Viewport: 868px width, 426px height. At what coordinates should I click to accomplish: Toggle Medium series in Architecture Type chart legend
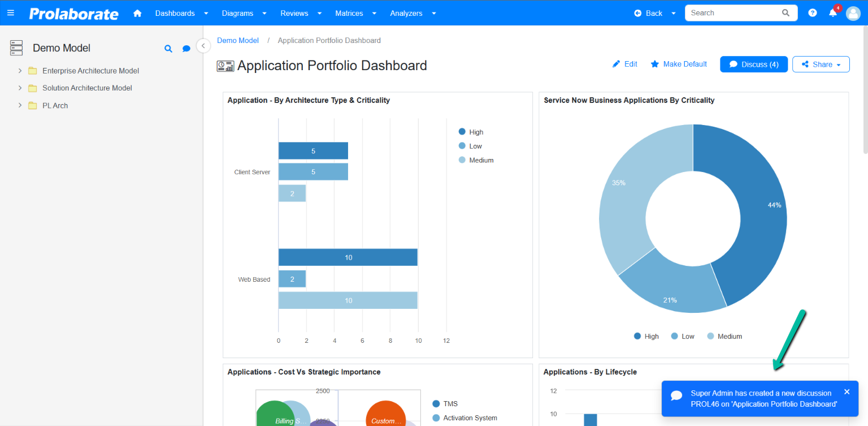click(476, 160)
